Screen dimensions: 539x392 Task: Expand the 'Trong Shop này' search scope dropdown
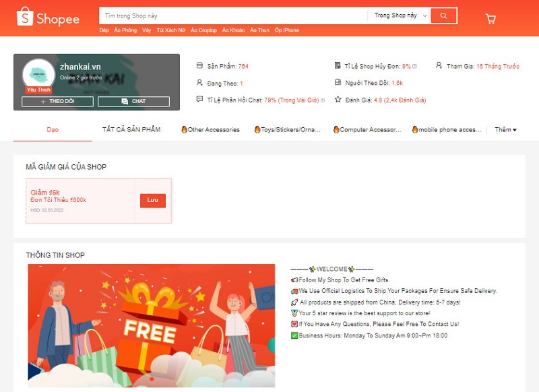[x=400, y=15]
